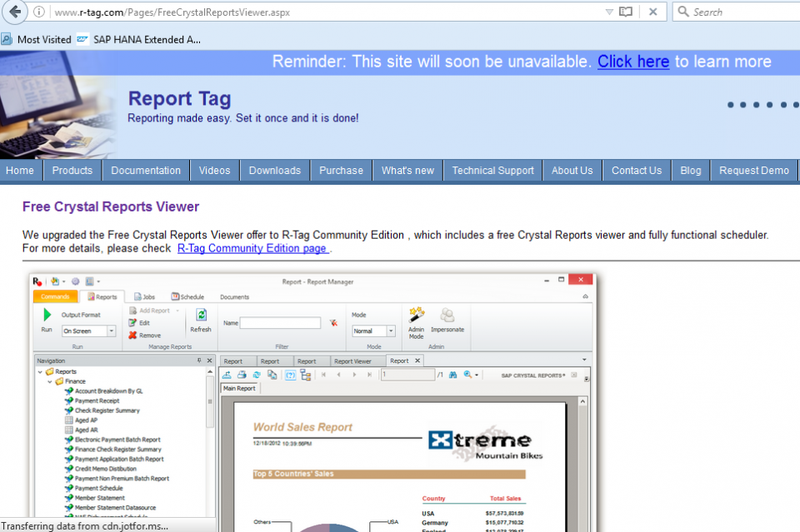This screenshot has width=800, height=532.
Task: Open the Documentation menu
Action: click(x=146, y=171)
